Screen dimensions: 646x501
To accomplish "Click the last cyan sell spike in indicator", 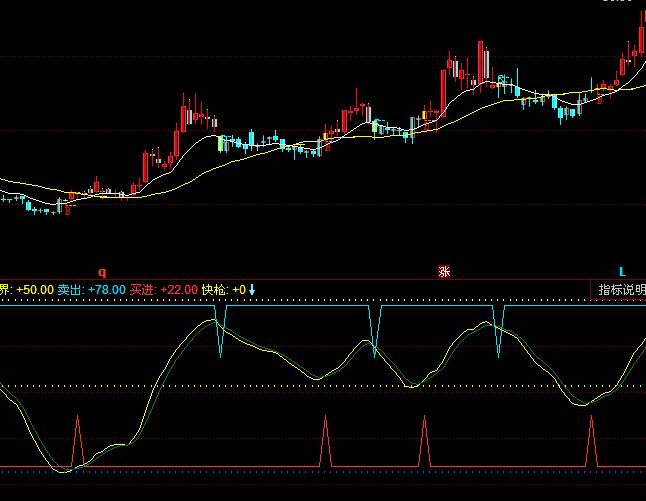I will (x=498, y=332).
